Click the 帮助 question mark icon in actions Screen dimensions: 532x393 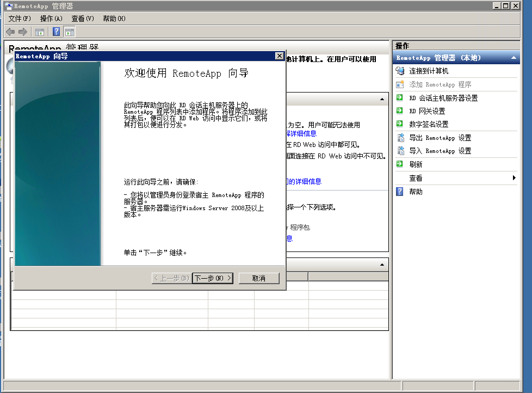click(400, 192)
